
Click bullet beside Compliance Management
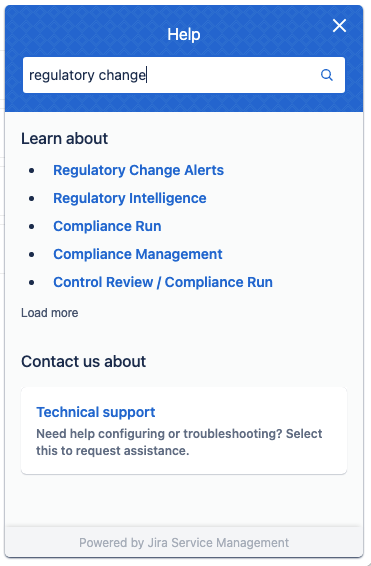pyautogui.click(x=32, y=254)
